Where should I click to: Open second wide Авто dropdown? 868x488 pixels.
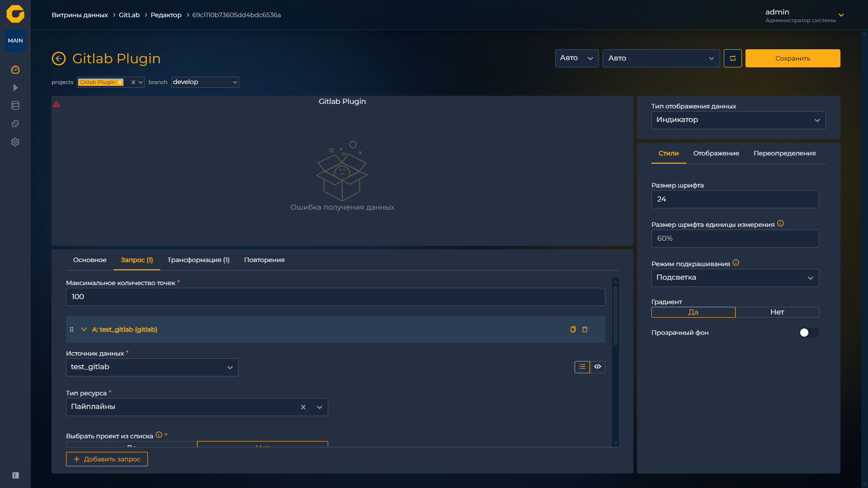point(661,58)
